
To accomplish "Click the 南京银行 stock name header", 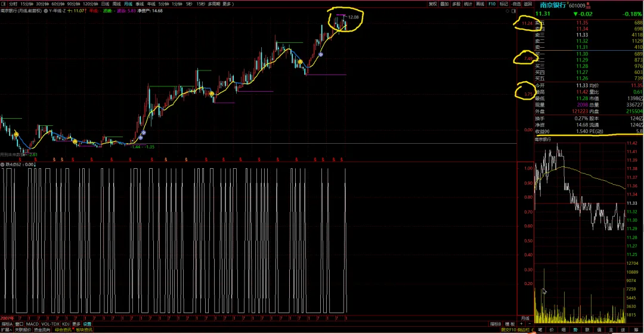I will point(552,5).
